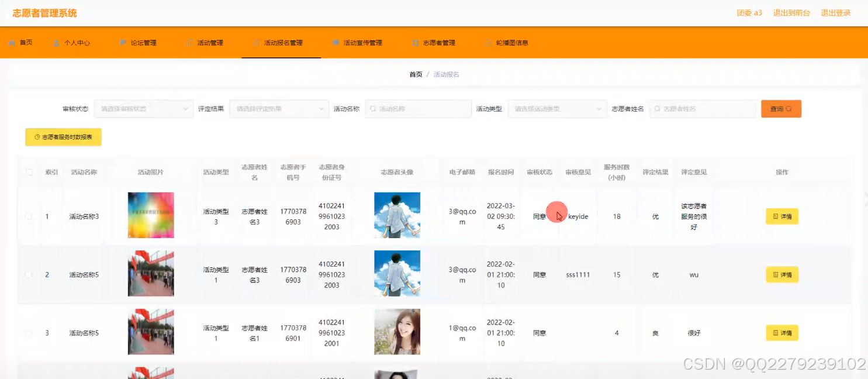The width and height of the screenshot is (868, 379).
Task: Click the icon next to 轮播图信息
Action: click(x=489, y=42)
